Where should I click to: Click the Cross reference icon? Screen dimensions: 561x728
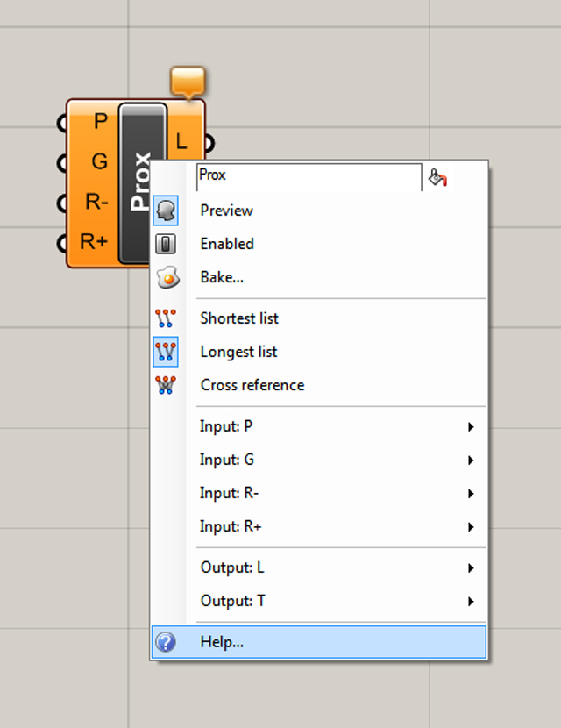pyautogui.click(x=165, y=385)
